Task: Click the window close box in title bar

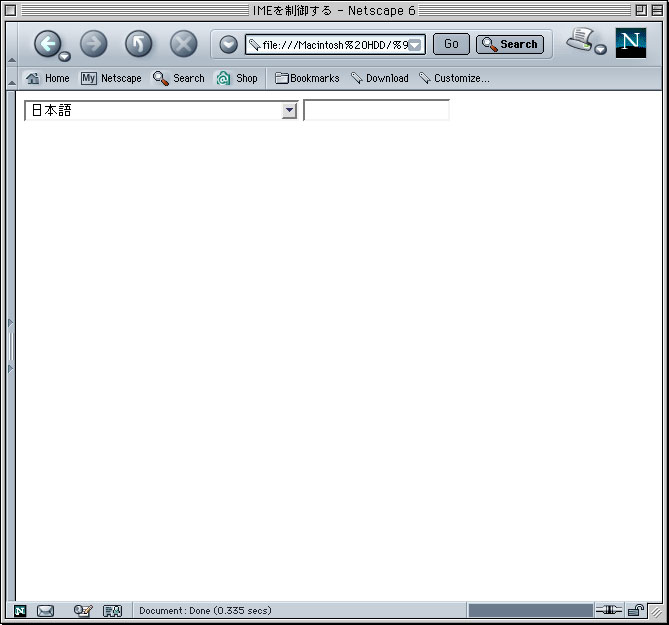Action: pos(10,10)
